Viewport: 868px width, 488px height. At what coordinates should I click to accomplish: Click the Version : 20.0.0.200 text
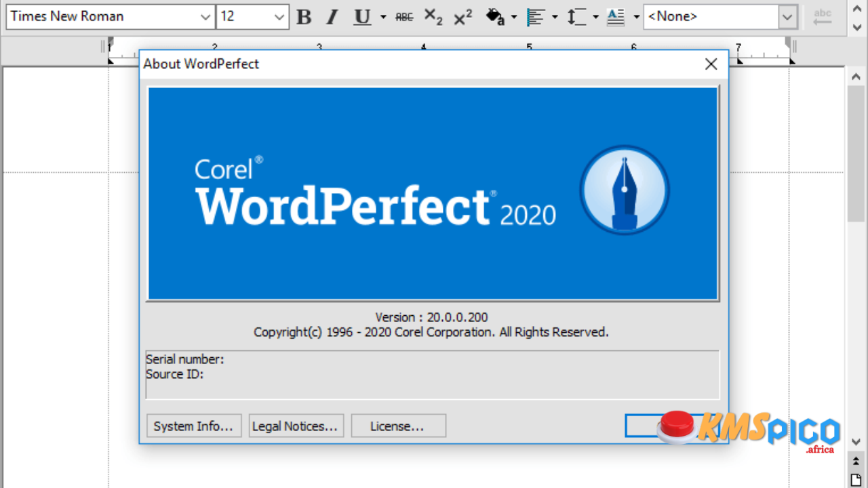coord(431,317)
